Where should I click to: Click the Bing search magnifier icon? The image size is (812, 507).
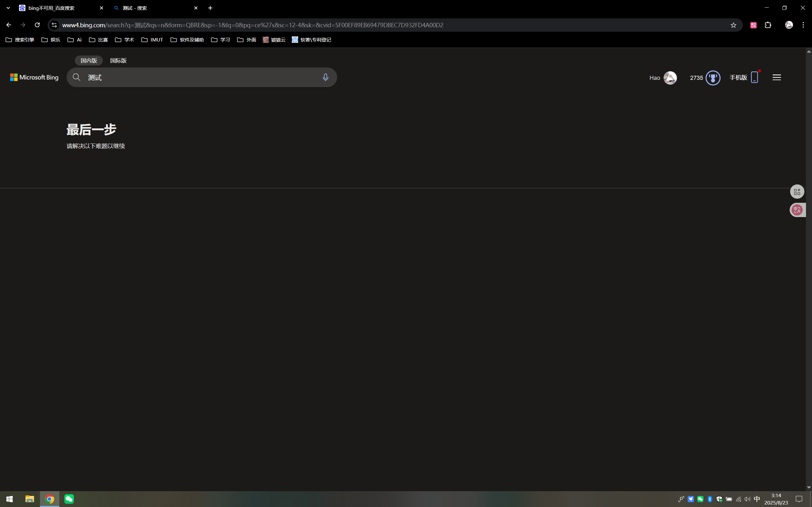coord(76,77)
